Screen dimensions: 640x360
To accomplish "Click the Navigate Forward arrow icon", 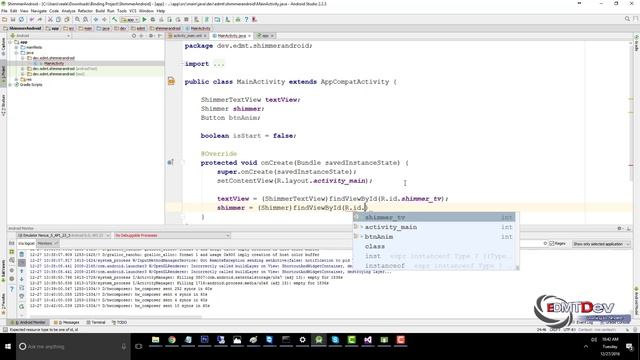I will [x=104, y=20].
